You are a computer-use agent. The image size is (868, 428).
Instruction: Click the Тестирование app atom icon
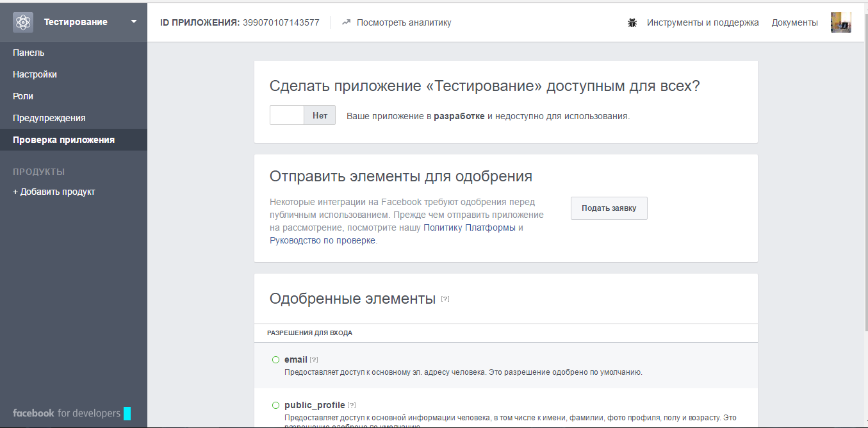(23, 22)
